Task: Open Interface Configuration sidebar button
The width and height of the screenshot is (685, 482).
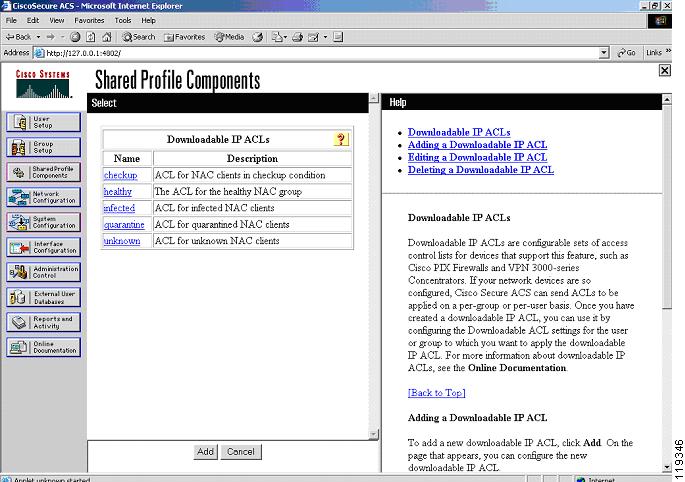Action: click(43, 247)
